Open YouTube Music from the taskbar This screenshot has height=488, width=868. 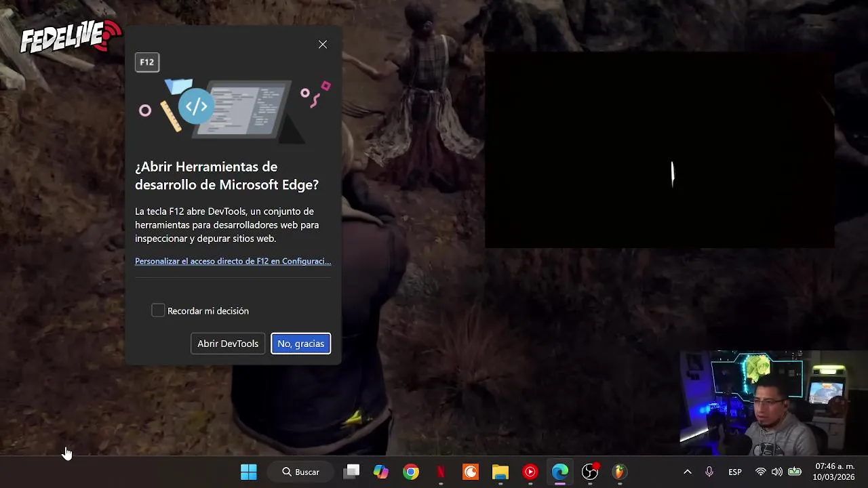(x=530, y=472)
